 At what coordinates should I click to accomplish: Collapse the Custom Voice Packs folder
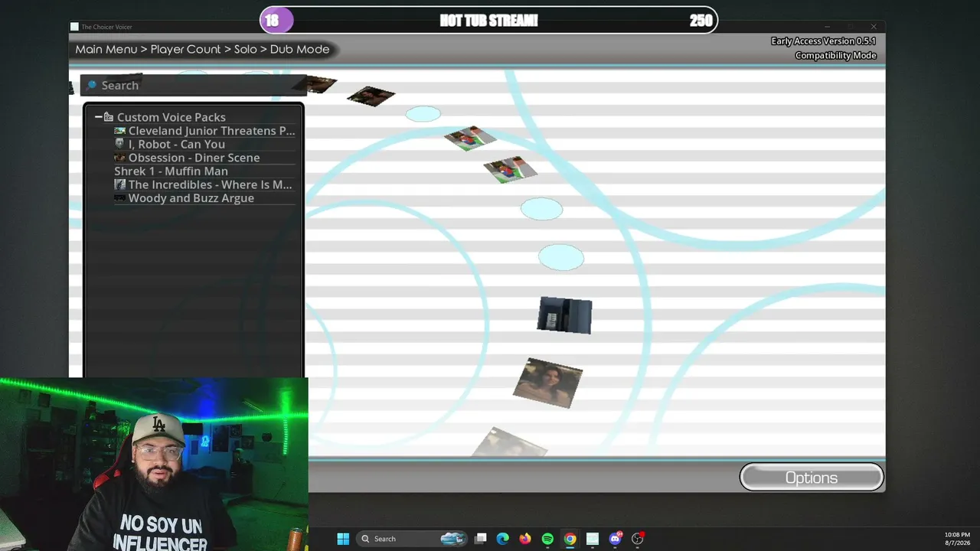(98, 117)
